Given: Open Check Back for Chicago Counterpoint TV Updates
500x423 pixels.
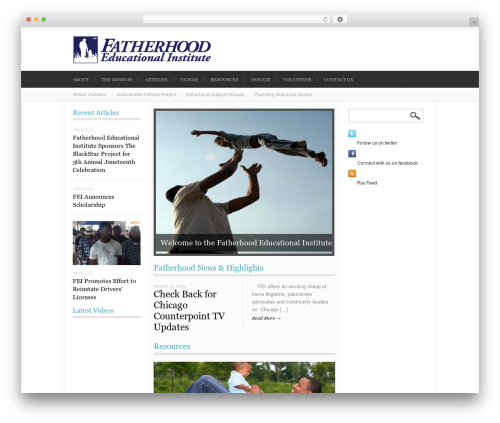Looking at the screenshot, I should [189, 310].
